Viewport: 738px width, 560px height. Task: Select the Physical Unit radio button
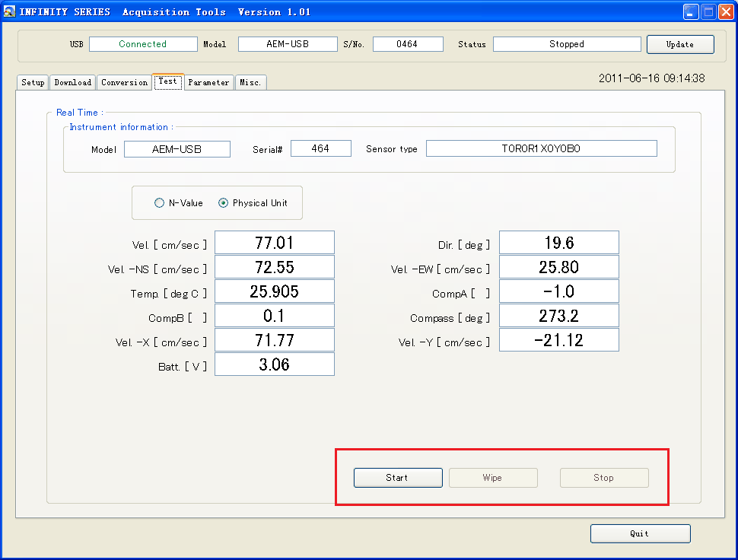(224, 203)
